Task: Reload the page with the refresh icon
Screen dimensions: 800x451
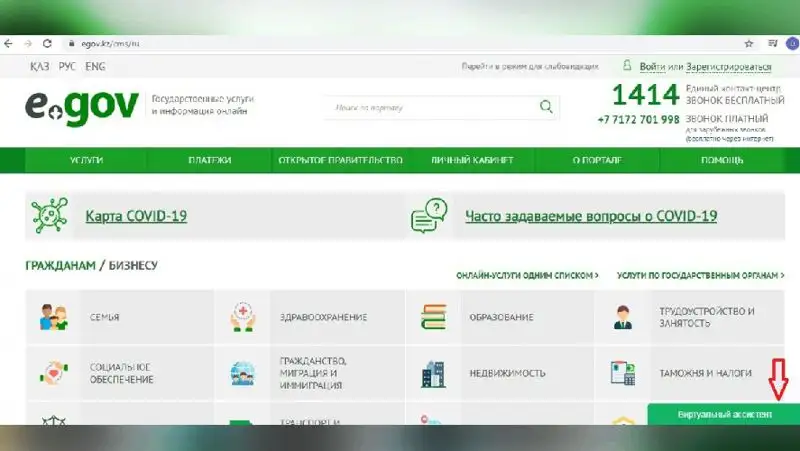Action: [x=47, y=44]
